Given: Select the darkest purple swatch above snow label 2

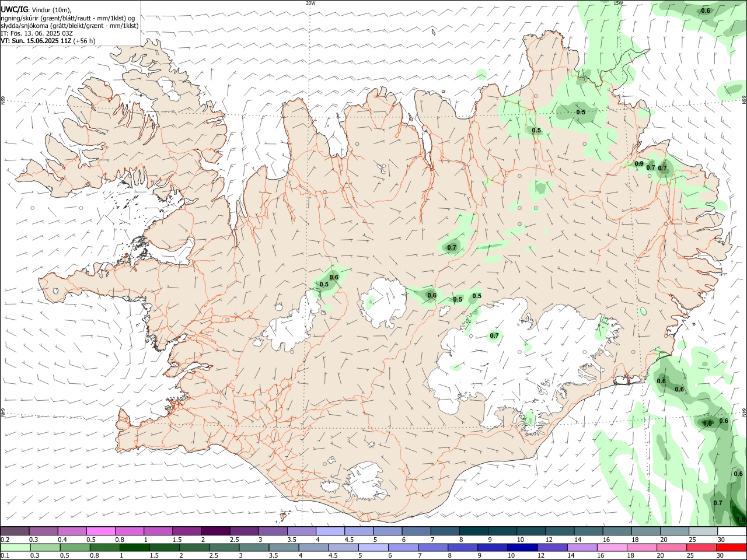Looking at the screenshot, I should 215,531.
